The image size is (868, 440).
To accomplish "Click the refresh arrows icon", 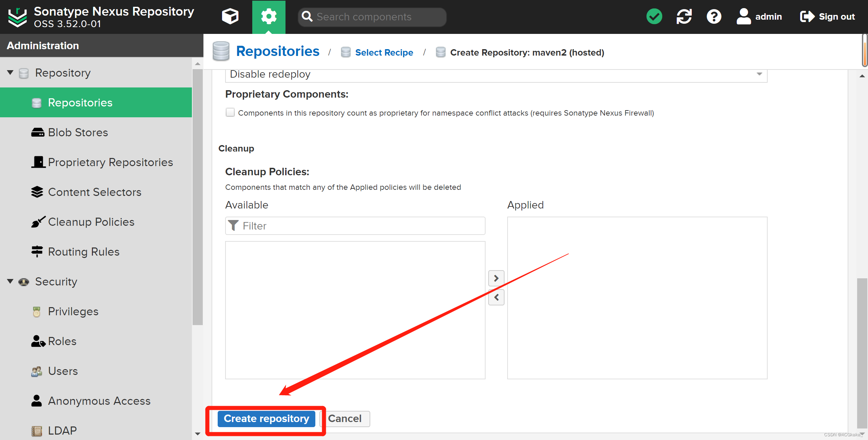I will coord(684,16).
